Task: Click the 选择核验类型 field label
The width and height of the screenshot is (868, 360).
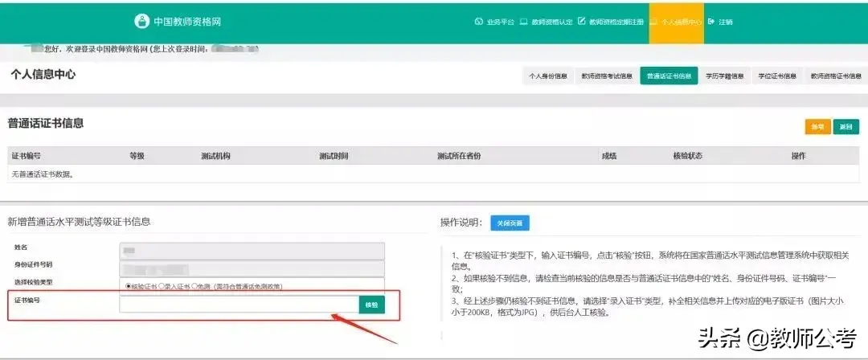Action: click(33, 283)
